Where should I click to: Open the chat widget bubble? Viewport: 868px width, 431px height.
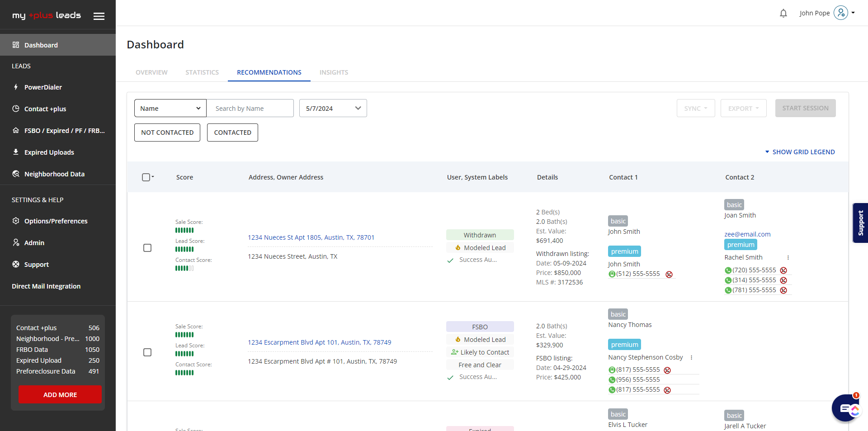point(844,408)
